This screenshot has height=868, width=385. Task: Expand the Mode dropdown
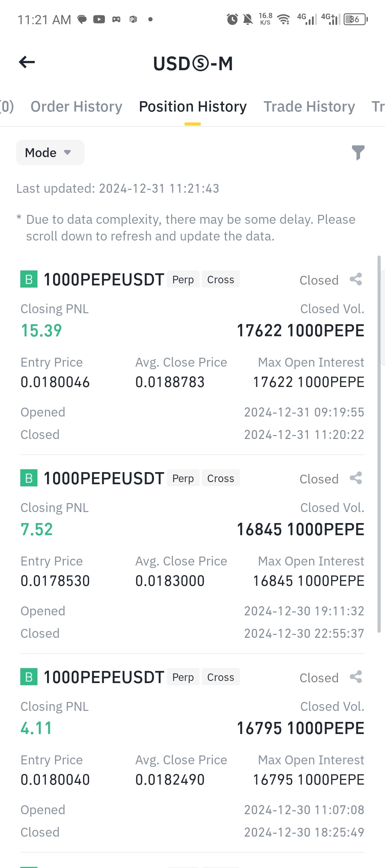(50, 153)
